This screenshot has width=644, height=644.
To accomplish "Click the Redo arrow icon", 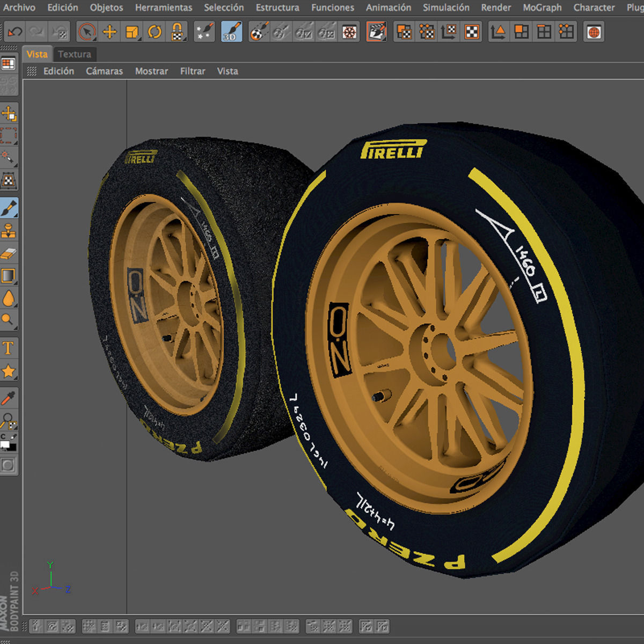I will pyautogui.click(x=37, y=32).
